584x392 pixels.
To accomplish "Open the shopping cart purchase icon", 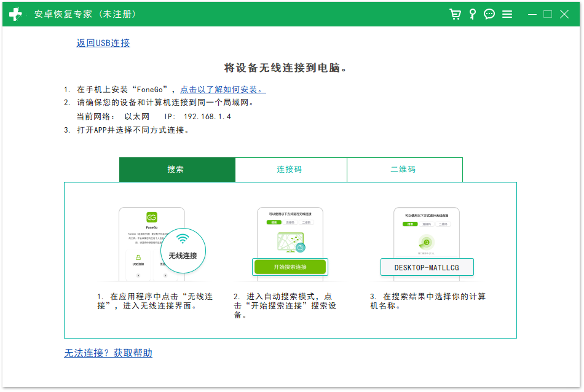I will 455,14.
